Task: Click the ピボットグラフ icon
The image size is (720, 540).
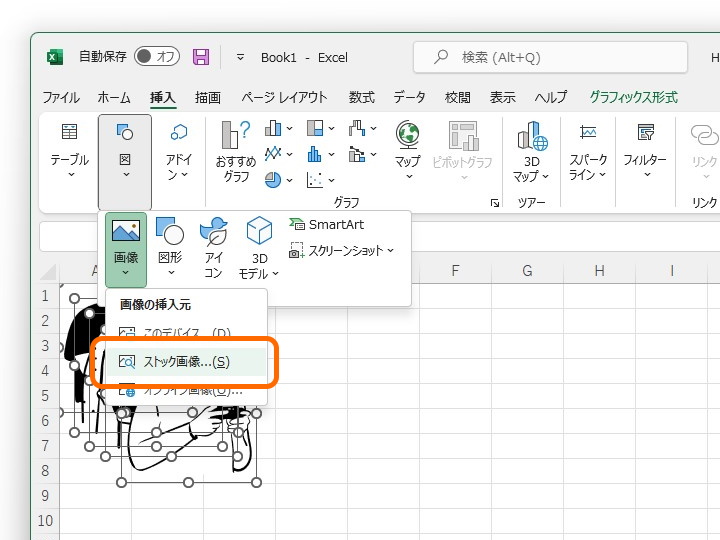Action: tap(463, 136)
